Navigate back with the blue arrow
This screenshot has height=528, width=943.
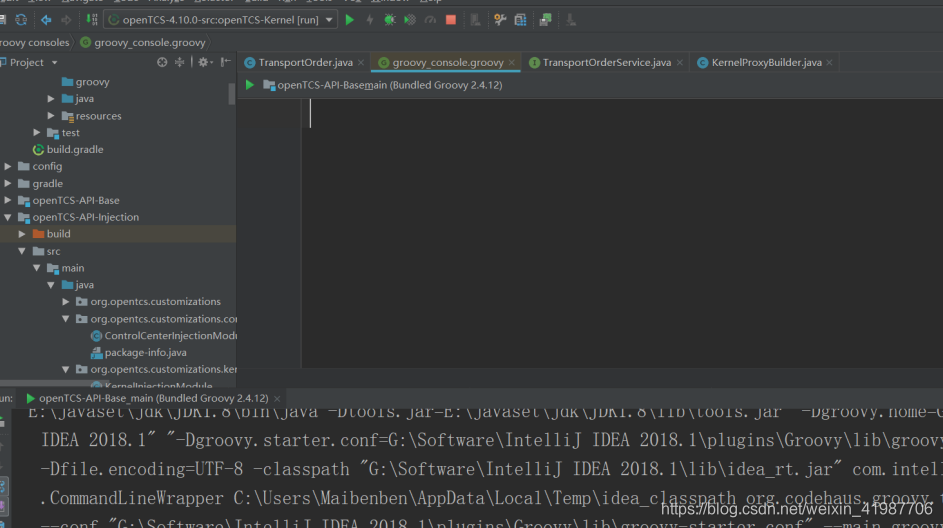[46, 20]
